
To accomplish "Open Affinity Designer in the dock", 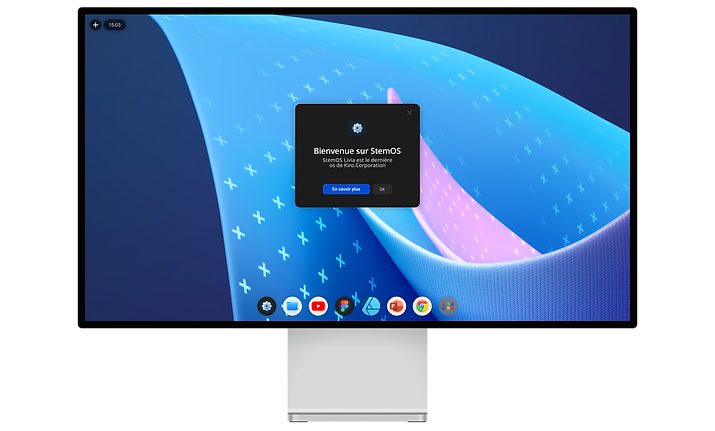I will click(371, 306).
